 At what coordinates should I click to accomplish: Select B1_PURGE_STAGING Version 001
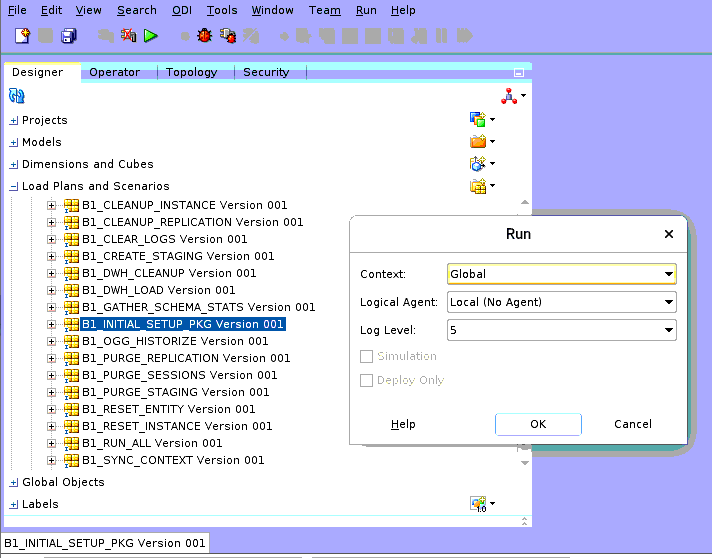click(x=176, y=392)
